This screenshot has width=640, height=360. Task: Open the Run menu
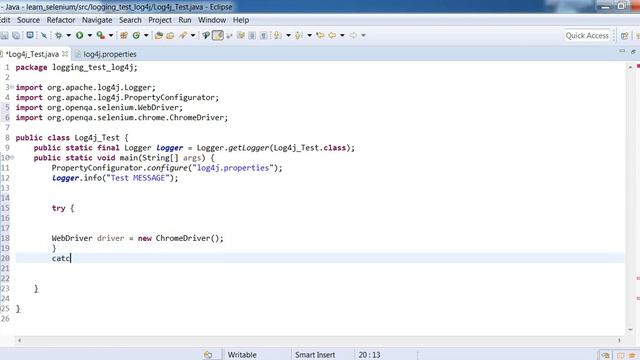[x=184, y=20]
